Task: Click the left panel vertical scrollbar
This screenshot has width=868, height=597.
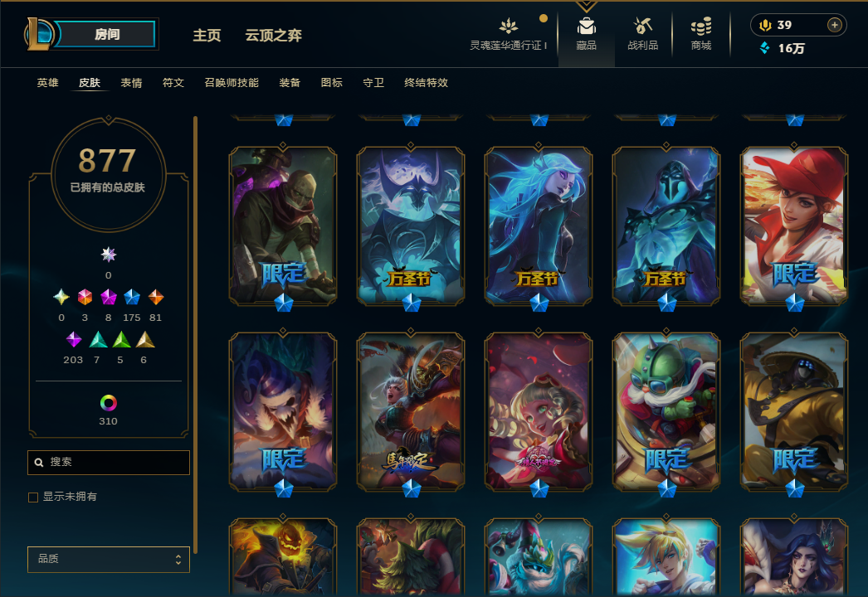Action: [x=195, y=335]
